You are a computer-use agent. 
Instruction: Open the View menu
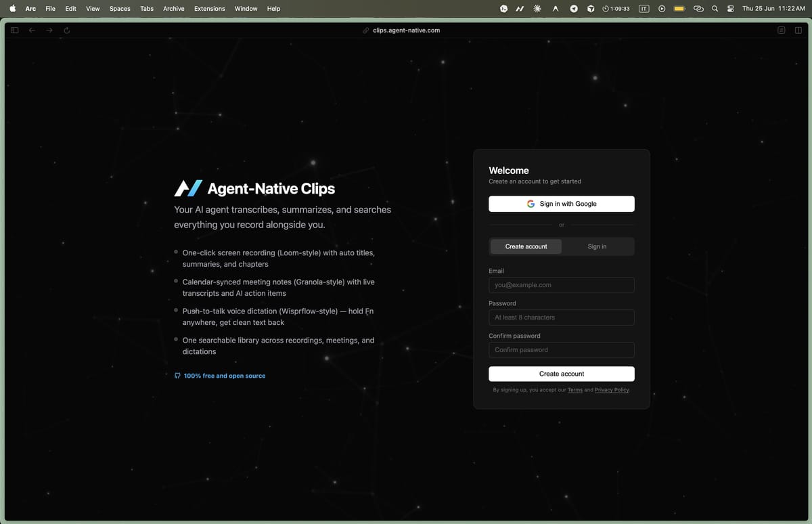click(93, 8)
